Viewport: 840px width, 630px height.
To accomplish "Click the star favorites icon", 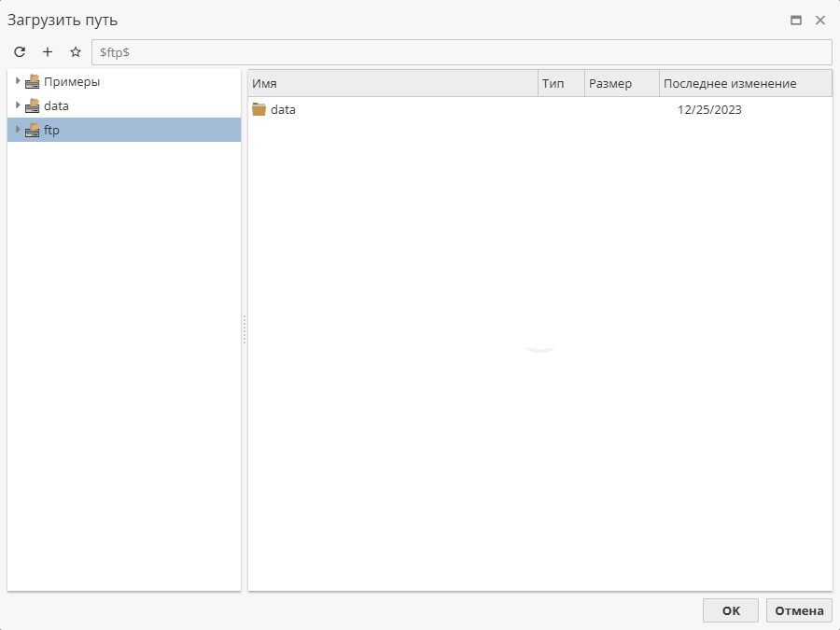I will coord(74,52).
